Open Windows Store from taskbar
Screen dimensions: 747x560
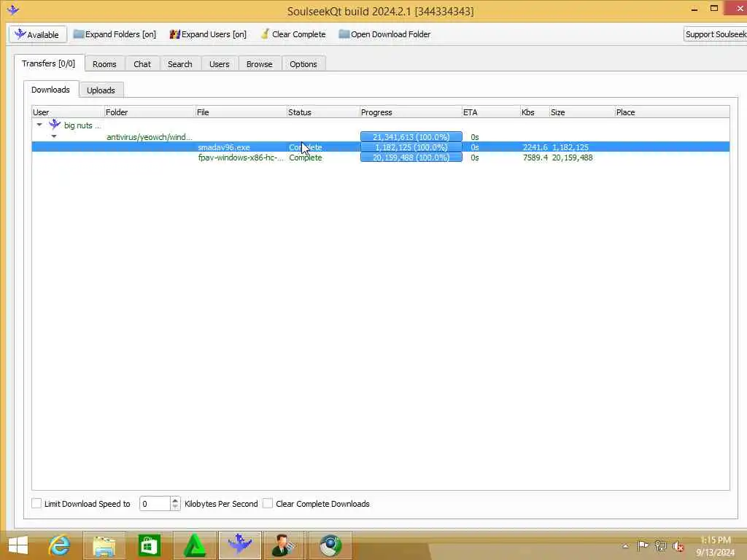click(x=149, y=545)
